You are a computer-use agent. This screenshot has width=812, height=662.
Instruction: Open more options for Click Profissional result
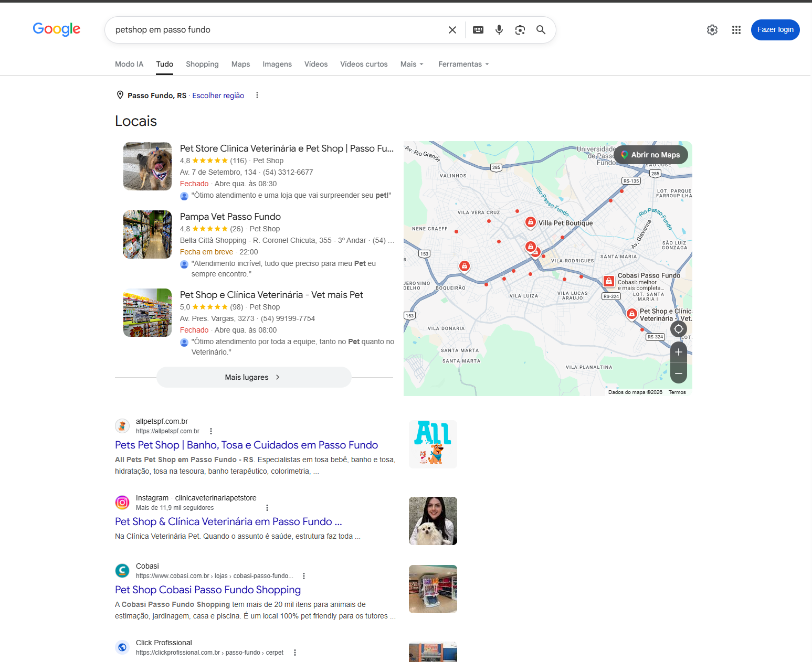295,653
